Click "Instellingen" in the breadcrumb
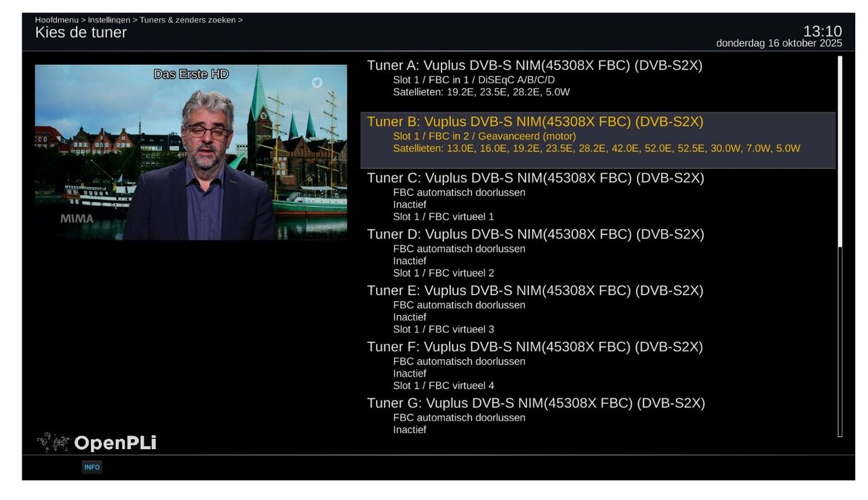 pyautogui.click(x=108, y=20)
